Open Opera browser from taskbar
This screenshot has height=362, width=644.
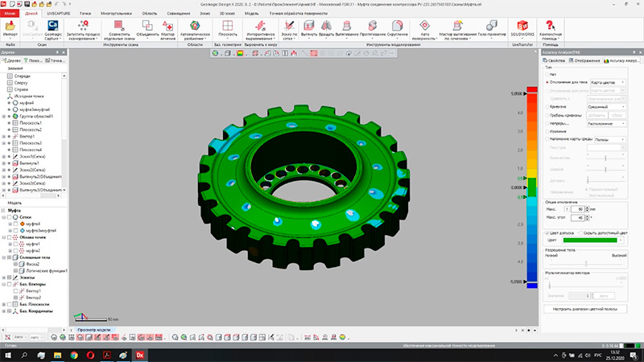pyautogui.click(x=90, y=356)
